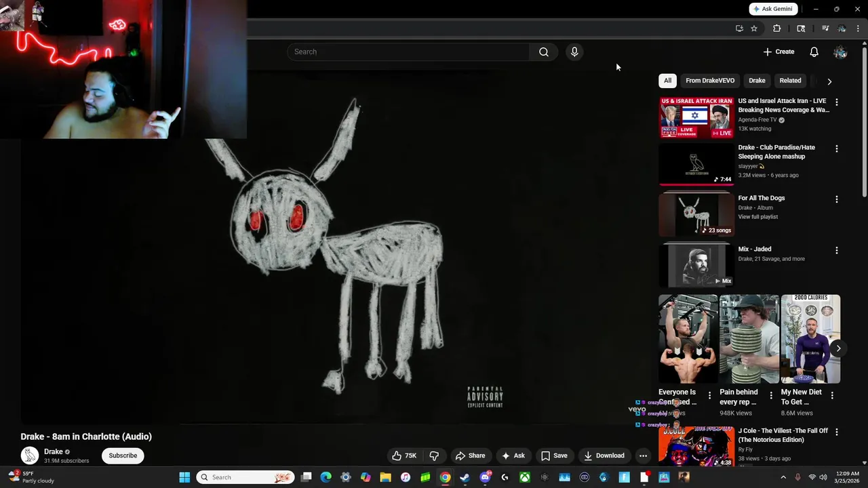Open US and Israel Attack Iran thumbnail
This screenshot has height=488, width=868.
[x=696, y=117]
